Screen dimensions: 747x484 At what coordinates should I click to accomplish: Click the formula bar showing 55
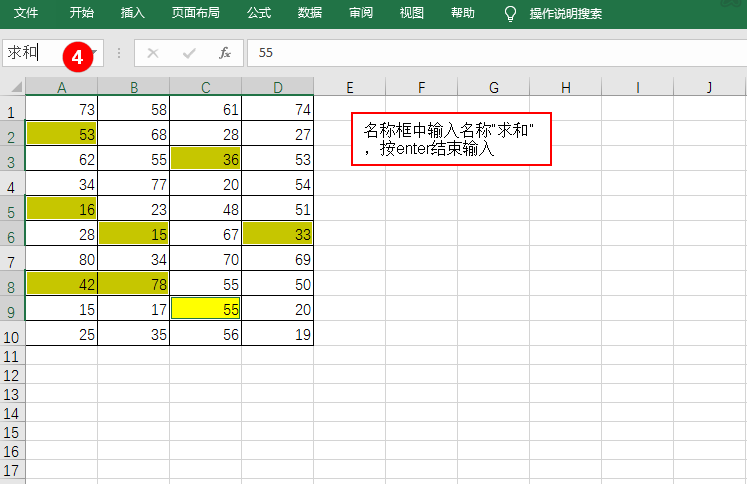(497, 53)
